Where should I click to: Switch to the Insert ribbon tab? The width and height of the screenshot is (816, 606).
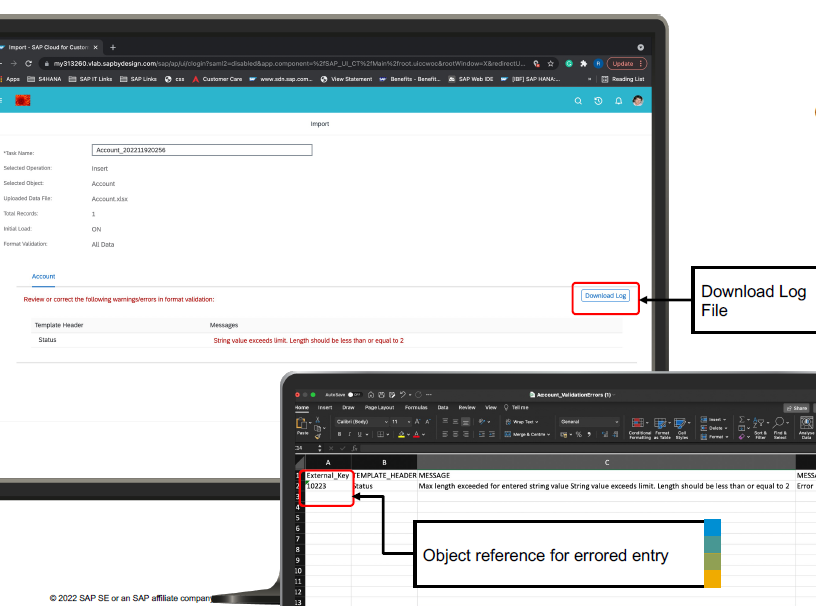pos(325,408)
